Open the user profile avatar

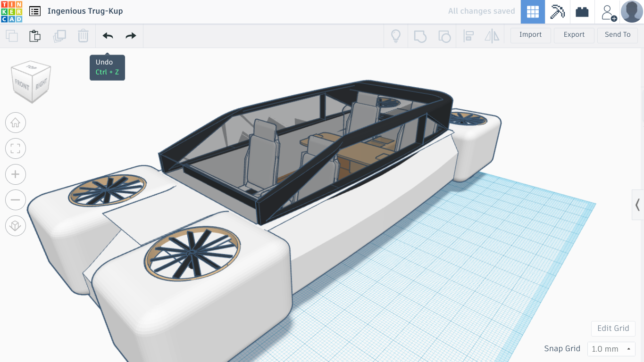632,12
